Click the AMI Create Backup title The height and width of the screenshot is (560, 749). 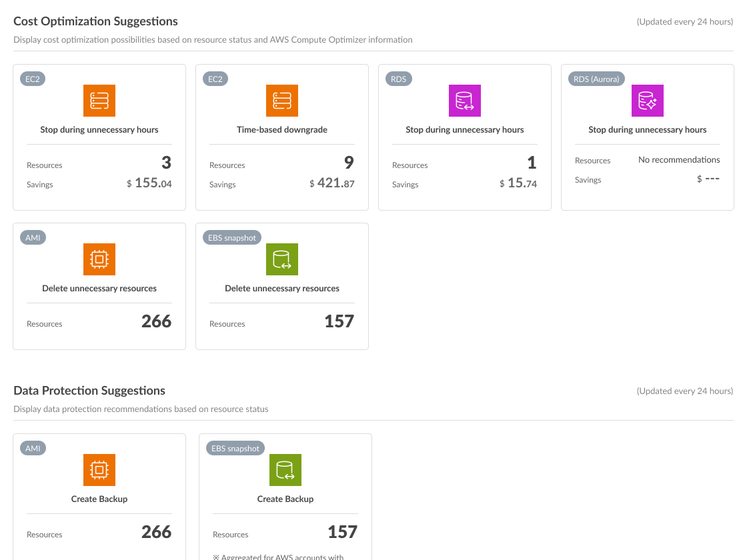tap(99, 499)
